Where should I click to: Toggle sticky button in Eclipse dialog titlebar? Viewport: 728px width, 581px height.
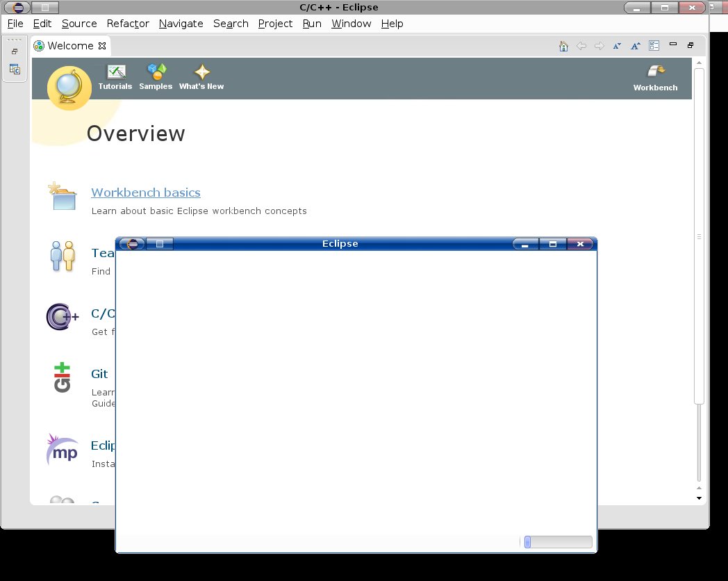click(x=160, y=244)
